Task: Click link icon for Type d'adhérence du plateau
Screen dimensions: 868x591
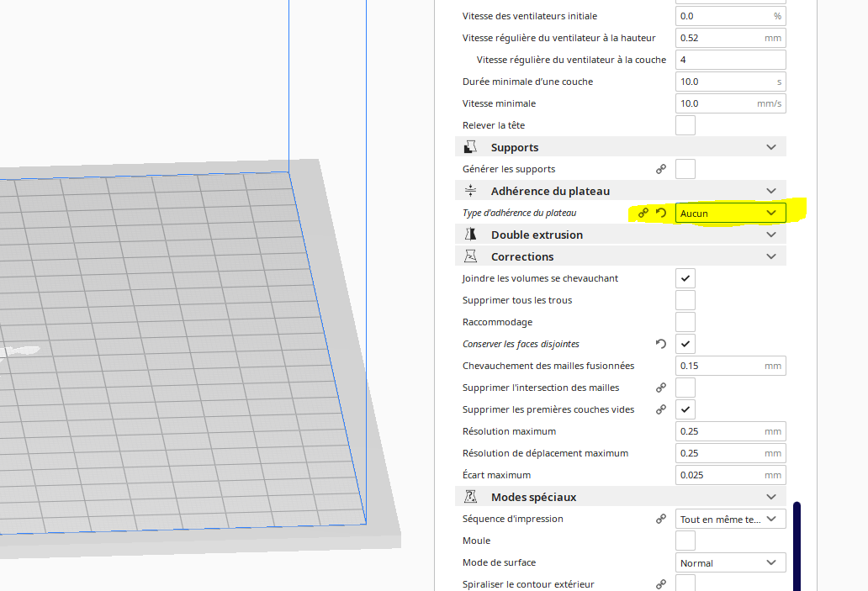Action: click(643, 213)
